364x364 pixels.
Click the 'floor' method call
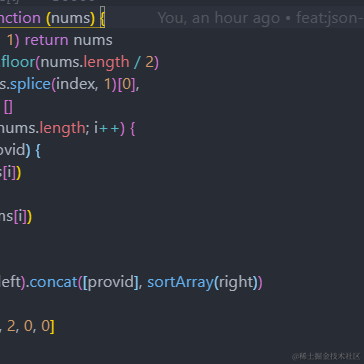pyautogui.click(x=19, y=62)
